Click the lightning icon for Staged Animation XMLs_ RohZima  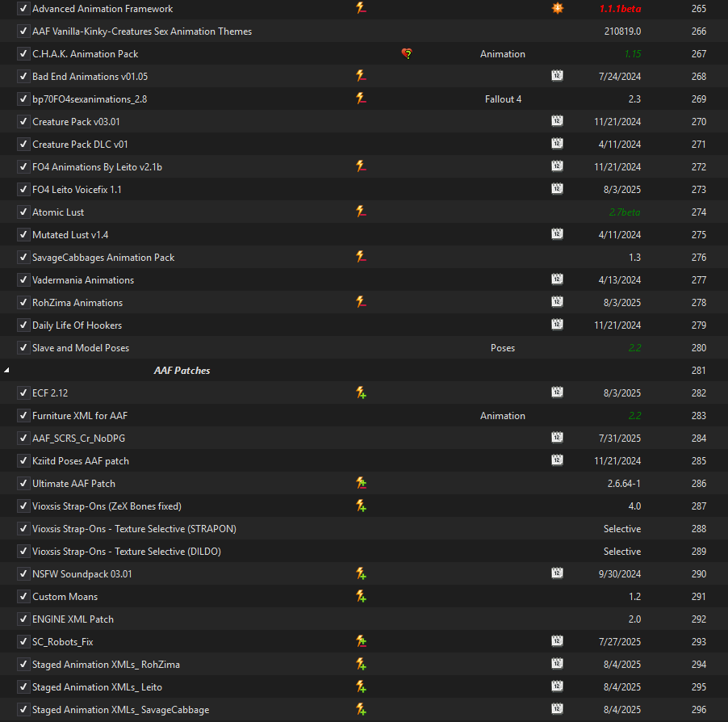point(361,664)
